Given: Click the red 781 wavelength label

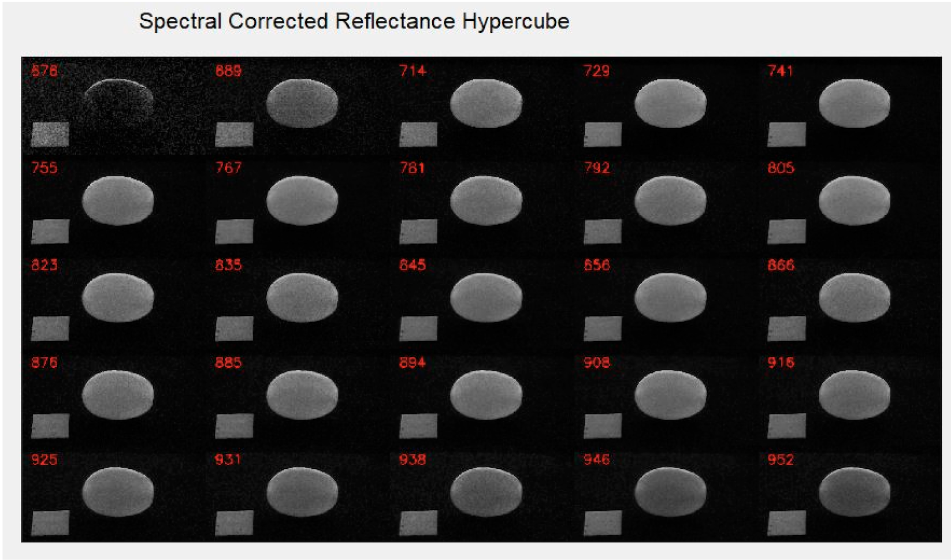Looking at the screenshot, I should pos(413,168).
